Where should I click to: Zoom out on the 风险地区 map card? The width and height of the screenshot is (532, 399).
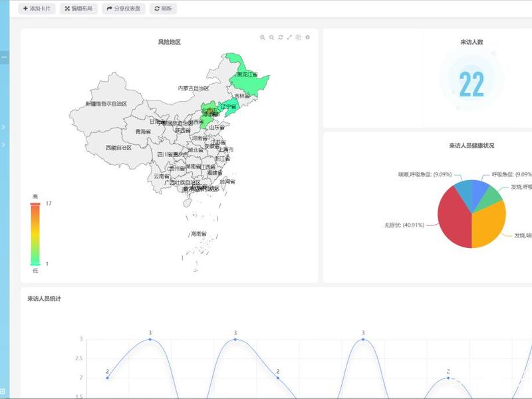click(x=271, y=37)
